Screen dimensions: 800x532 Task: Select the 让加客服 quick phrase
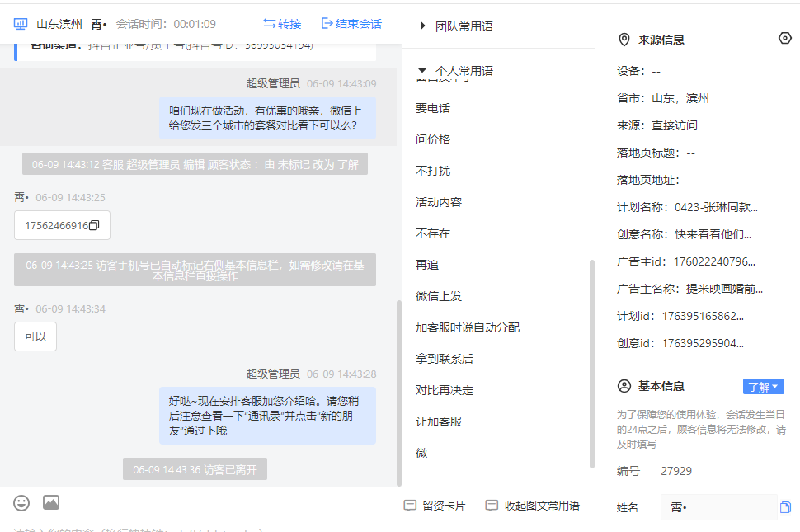pos(438,421)
